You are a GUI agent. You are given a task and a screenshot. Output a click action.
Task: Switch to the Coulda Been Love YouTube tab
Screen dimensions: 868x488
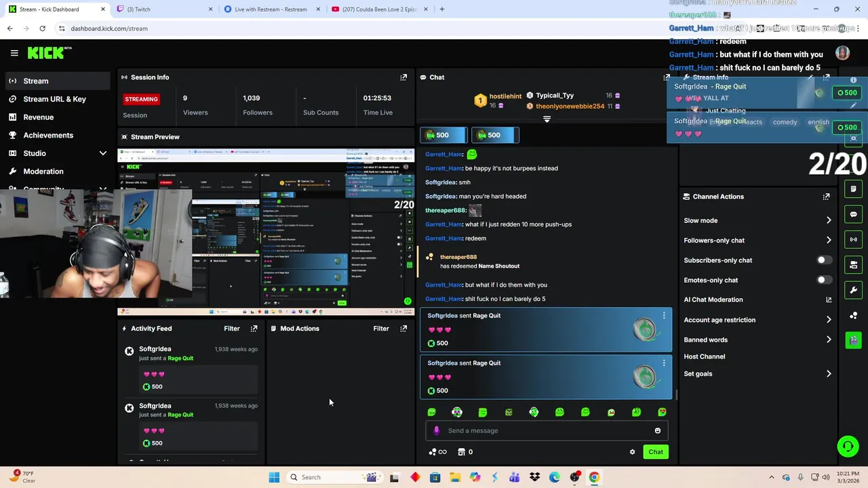380,9
